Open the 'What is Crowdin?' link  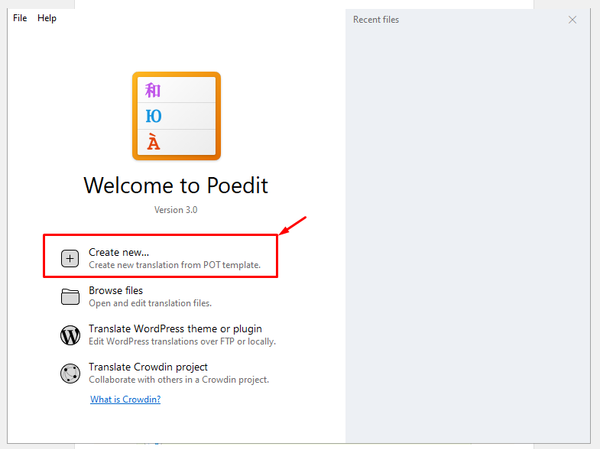click(x=125, y=399)
